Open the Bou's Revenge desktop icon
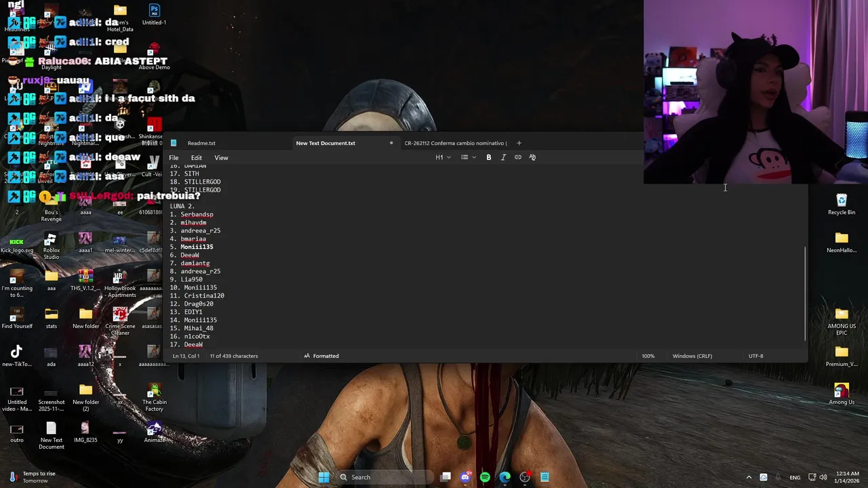The height and width of the screenshot is (488, 868). coord(51,207)
